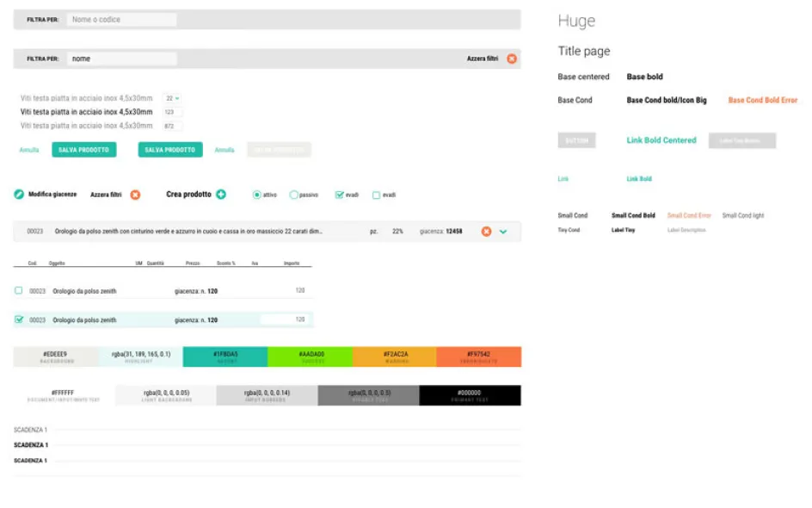Image resolution: width=812 pixels, height=508 pixels.
Task: Select the attivo radio button
Action: click(256, 195)
